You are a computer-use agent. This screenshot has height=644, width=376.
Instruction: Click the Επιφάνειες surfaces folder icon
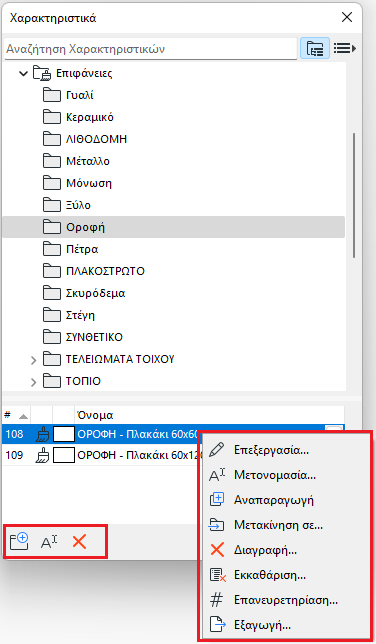point(42,73)
